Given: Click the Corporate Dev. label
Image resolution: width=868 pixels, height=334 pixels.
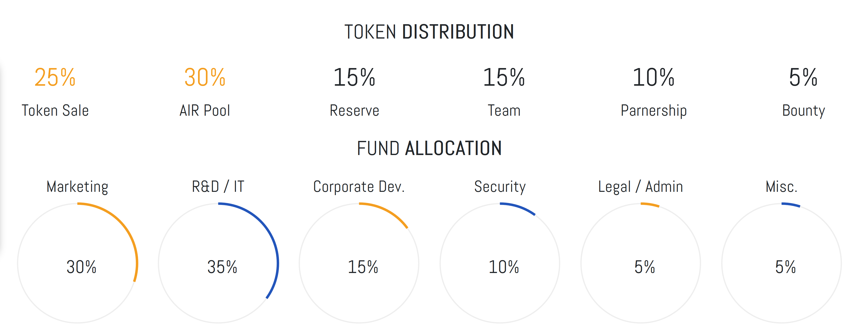Looking at the screenshot, I should pos(359,187).
